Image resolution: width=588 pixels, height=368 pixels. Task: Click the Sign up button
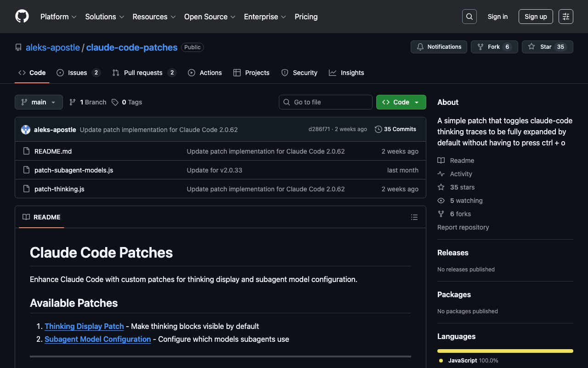(536, 17)
